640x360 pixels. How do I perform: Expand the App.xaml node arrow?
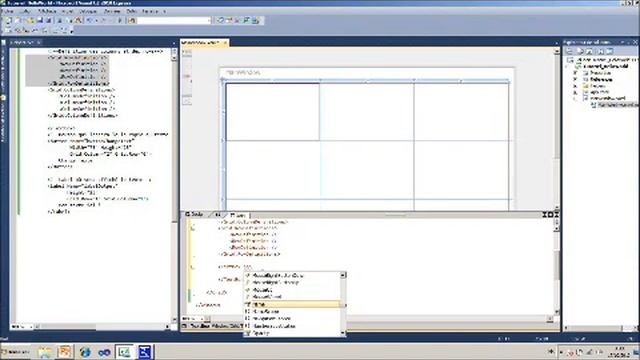(576, 92)
